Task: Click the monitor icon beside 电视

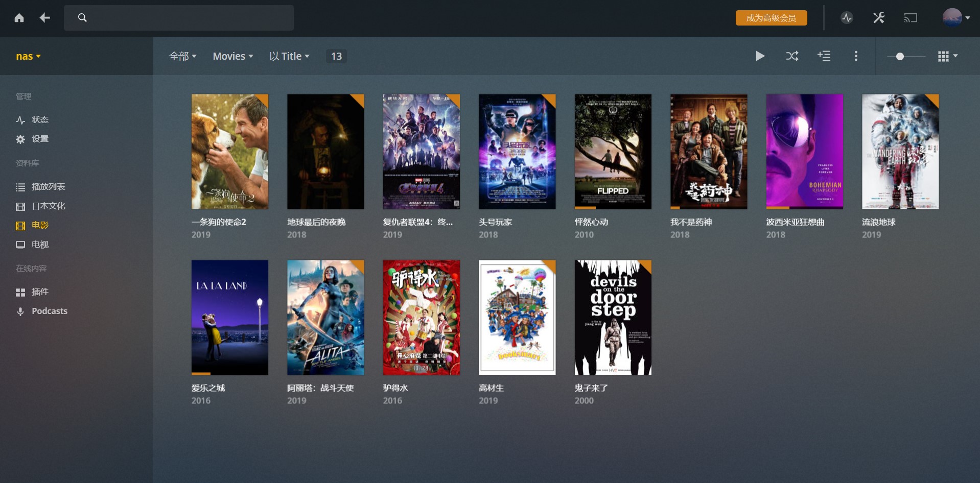Action: coord(20,245)
